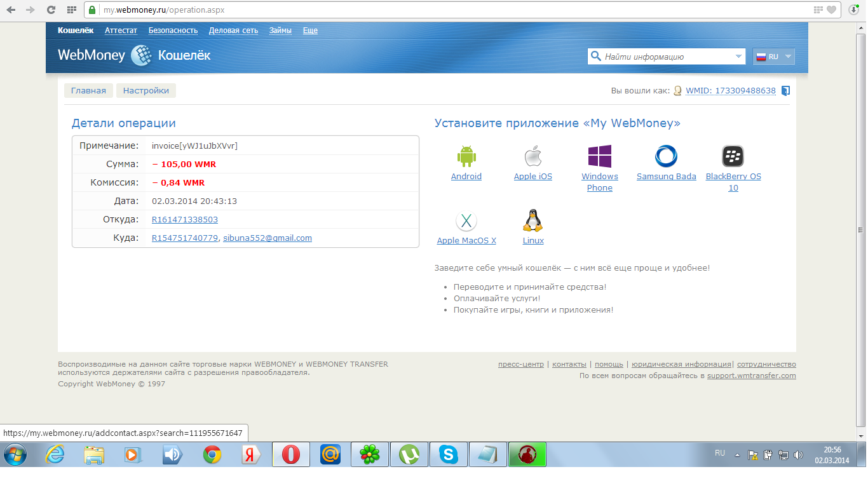Click the date 02.03.2014 20:43:13

pos(194,201)
